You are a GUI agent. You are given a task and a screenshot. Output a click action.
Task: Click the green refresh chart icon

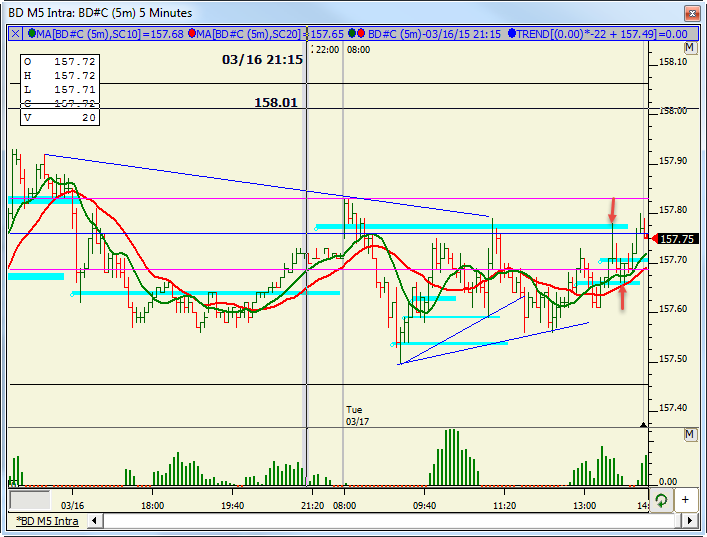pyautogui.click(x=661, y=500)
